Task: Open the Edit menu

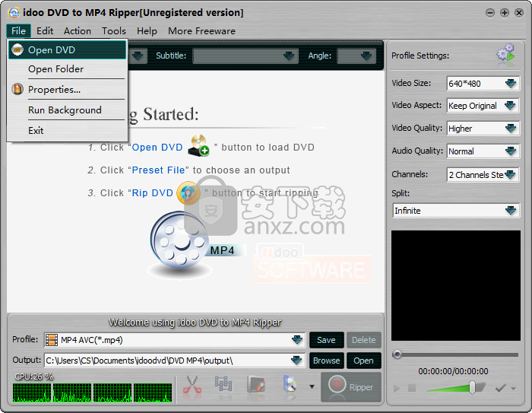Action: coord(45,31)
